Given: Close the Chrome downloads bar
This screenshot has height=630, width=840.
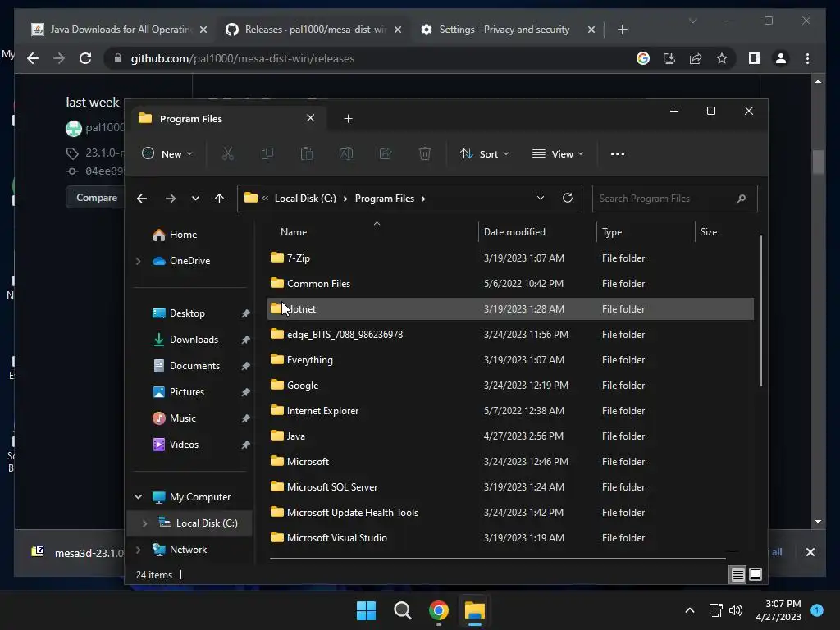Looking at the screenshot, I should [810, 552].
